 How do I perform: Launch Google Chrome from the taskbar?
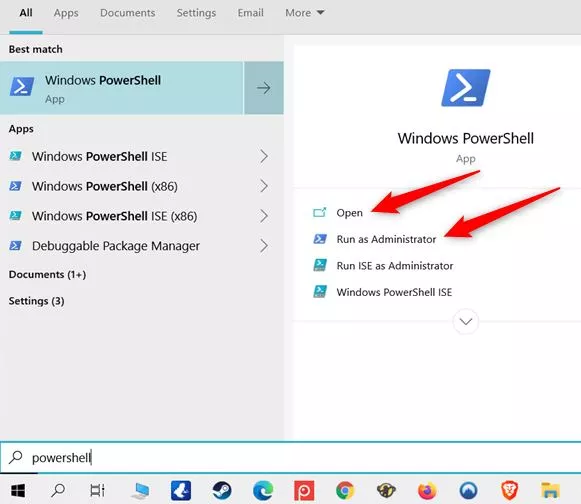click(345, 491)
